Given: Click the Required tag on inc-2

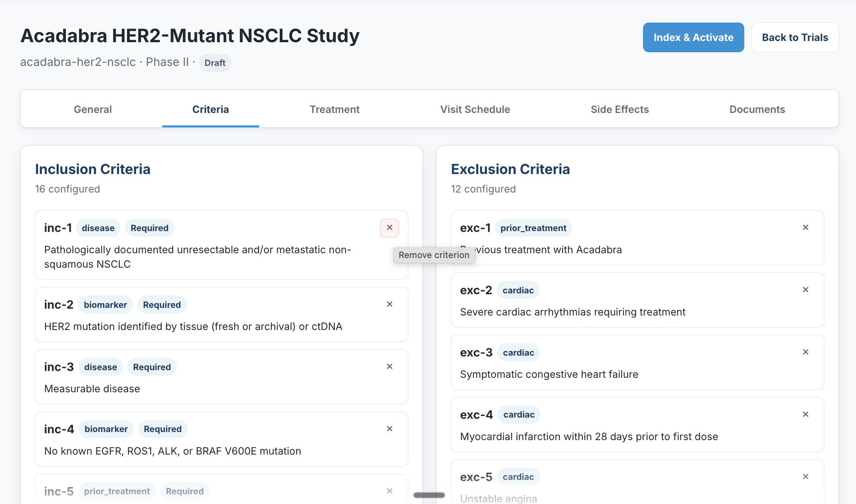Looking at the screenshot, I should coord(162,305).
